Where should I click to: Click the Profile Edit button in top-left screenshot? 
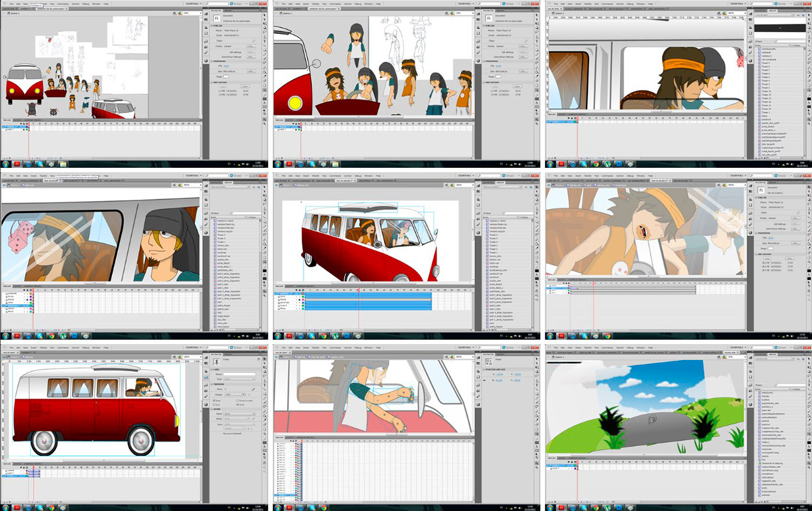tap(251, 46)
